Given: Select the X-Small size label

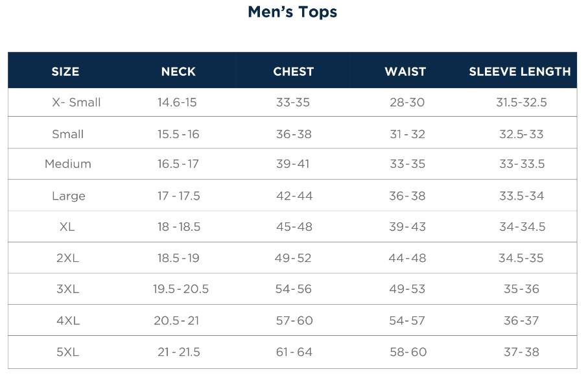Looking at the screenshot, I should click(x=76, y=102).
